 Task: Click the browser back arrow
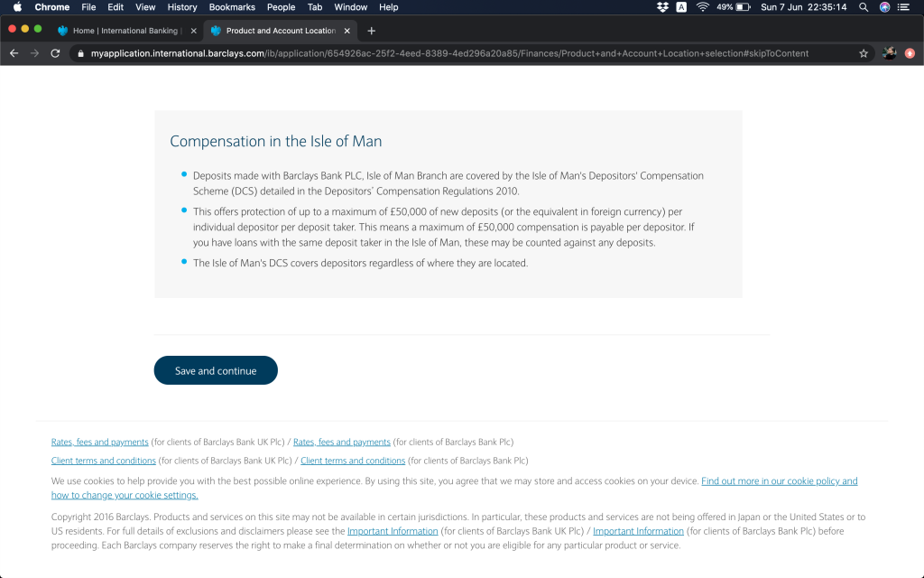[14, 53]
